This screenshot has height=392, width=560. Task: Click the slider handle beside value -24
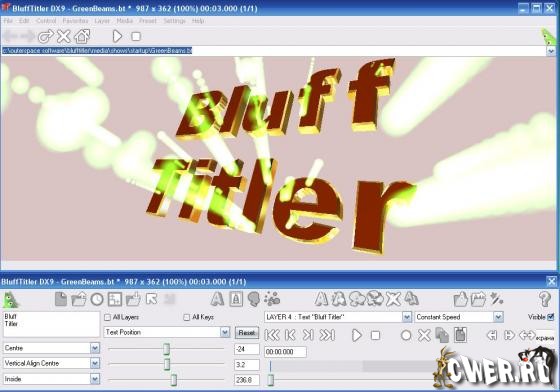coord(166,349)
